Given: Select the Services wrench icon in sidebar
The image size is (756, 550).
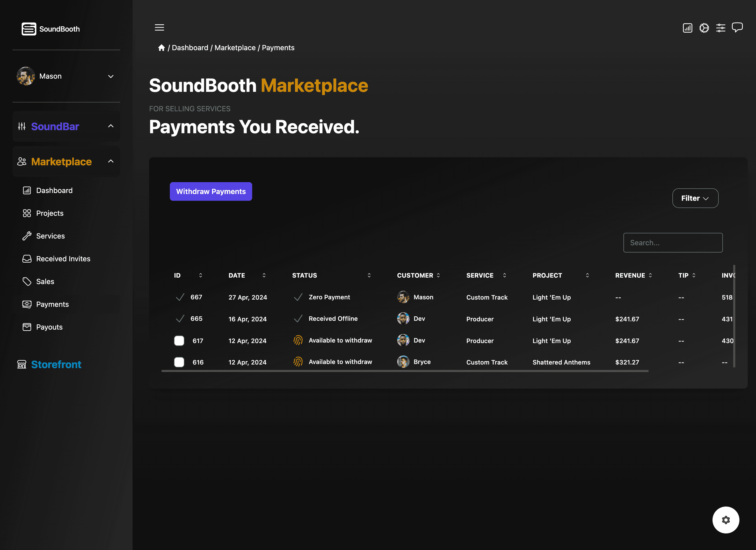Looking at the screenshot, I should tap(27, 236).
